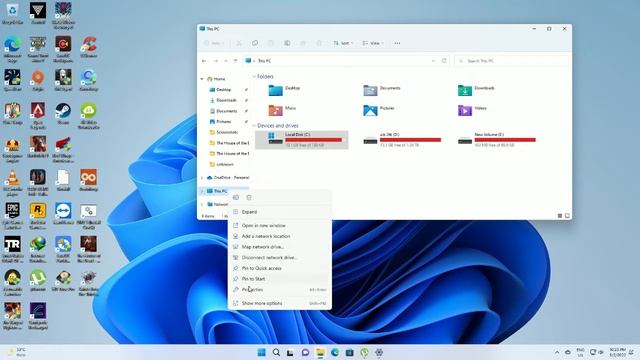Open the Recent locations dropdown arrow
The width and height of the screenshot is (640, 360).
pos(226,61)
